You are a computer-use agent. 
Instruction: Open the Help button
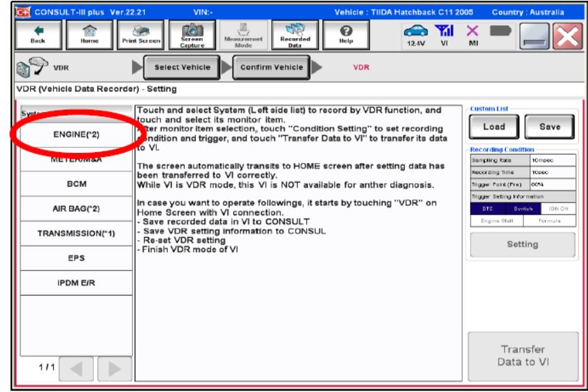point(346,35)
